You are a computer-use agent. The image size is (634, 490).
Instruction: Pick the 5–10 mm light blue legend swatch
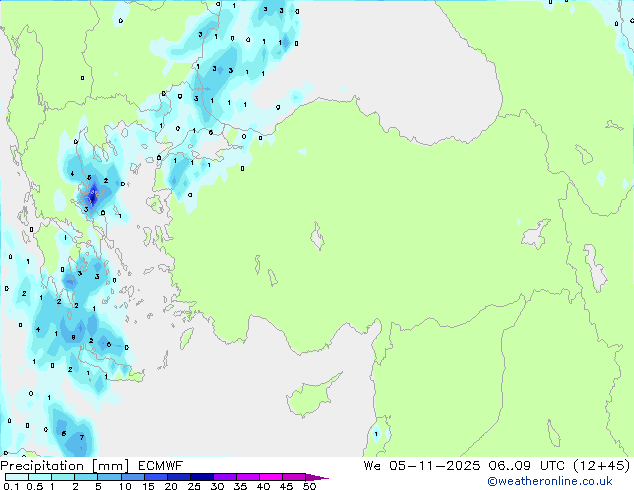point(109,477)
